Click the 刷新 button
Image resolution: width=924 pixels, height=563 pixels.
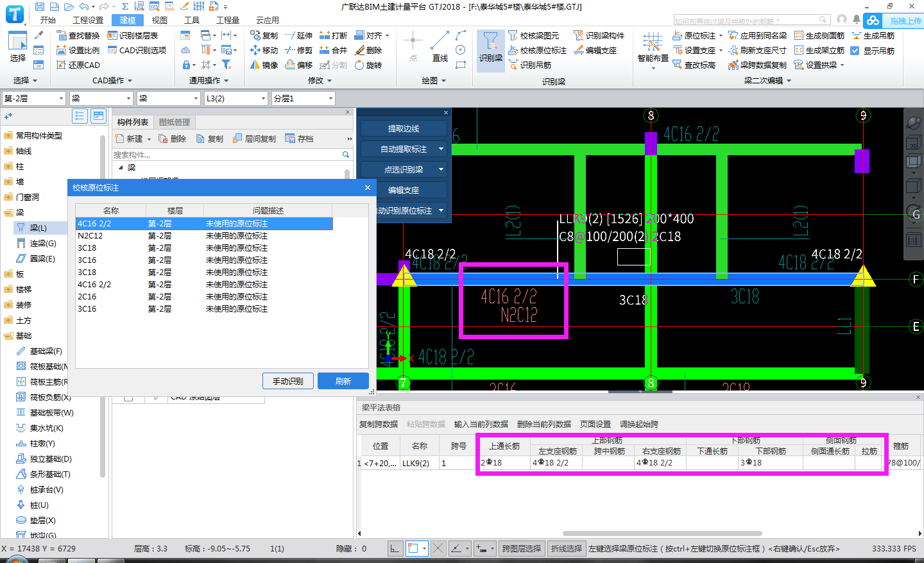[x=343, y=381]
